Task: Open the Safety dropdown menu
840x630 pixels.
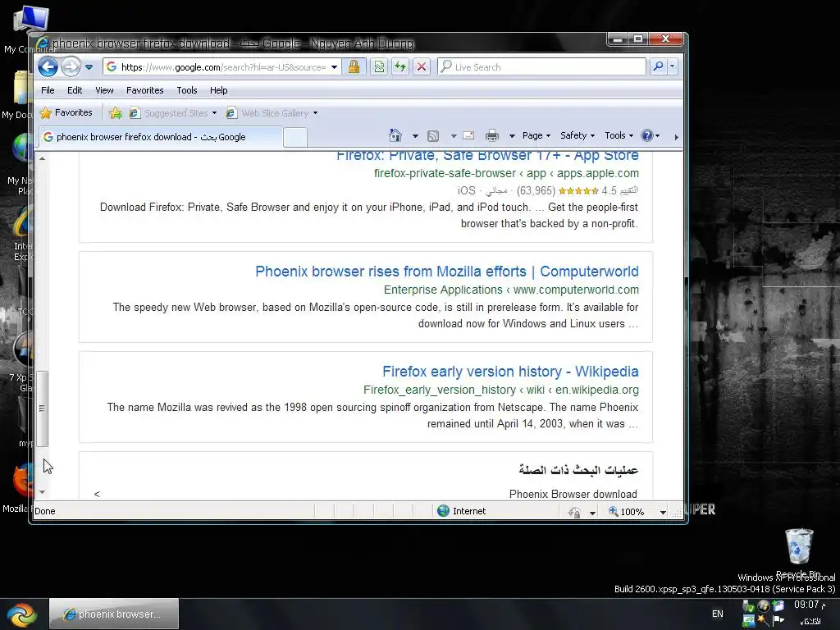Action: pos(577,135)
